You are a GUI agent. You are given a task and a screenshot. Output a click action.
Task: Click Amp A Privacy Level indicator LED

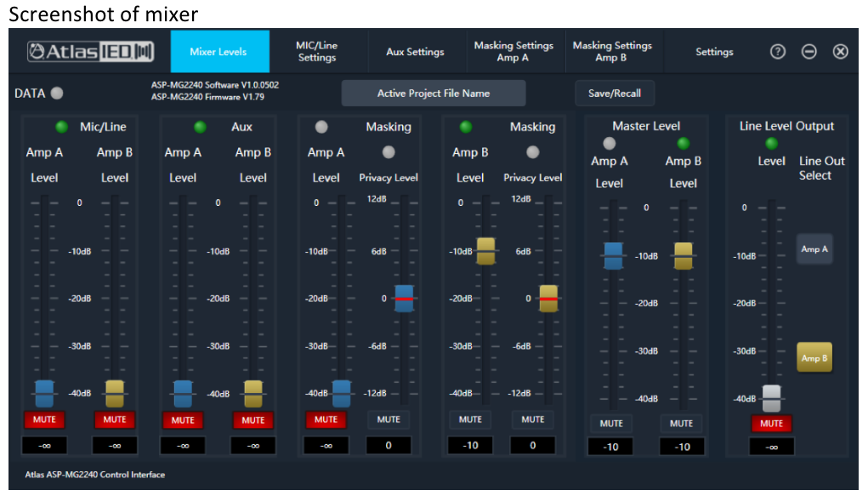pyautogui.click(x=389, y=151)
